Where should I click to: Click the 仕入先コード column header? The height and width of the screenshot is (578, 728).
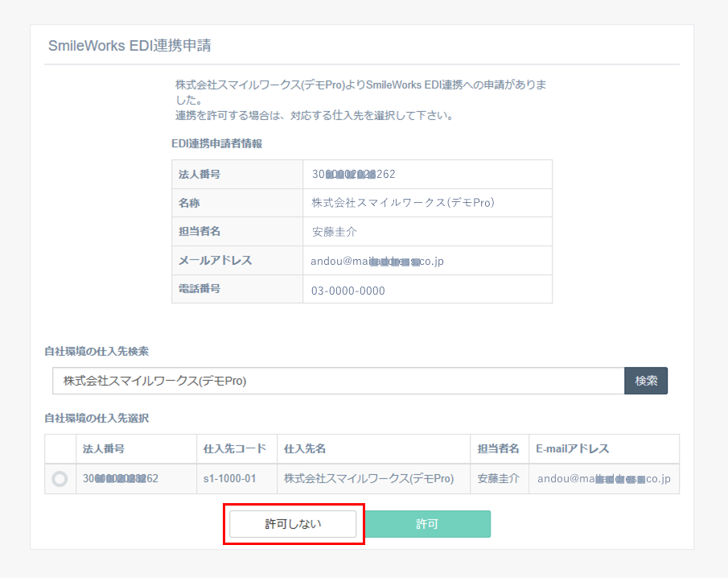(234, 448)
